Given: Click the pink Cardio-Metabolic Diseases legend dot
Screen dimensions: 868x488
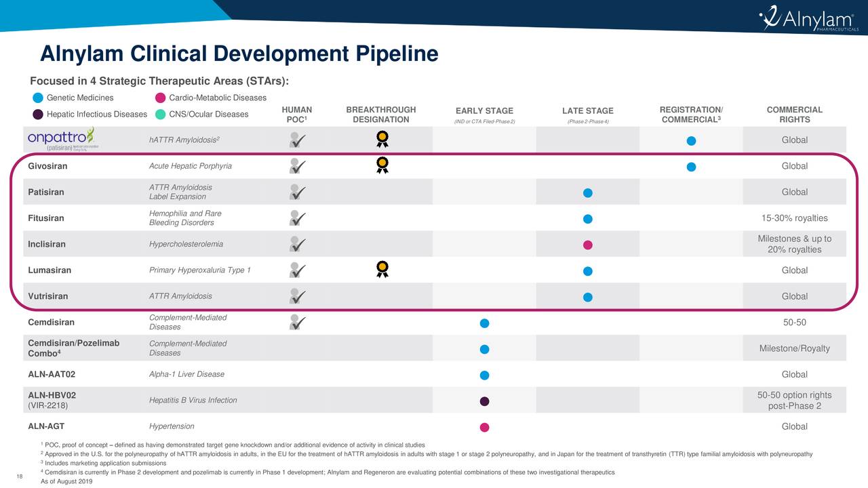Looking at the screenshot, I should pos(161,98).
